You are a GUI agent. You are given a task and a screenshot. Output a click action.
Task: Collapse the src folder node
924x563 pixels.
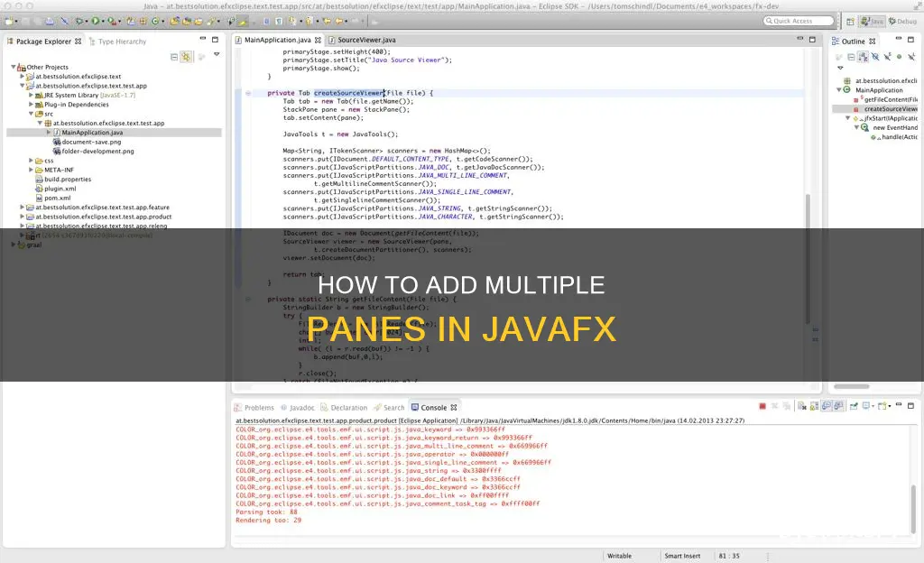click(x=32, y=114)
